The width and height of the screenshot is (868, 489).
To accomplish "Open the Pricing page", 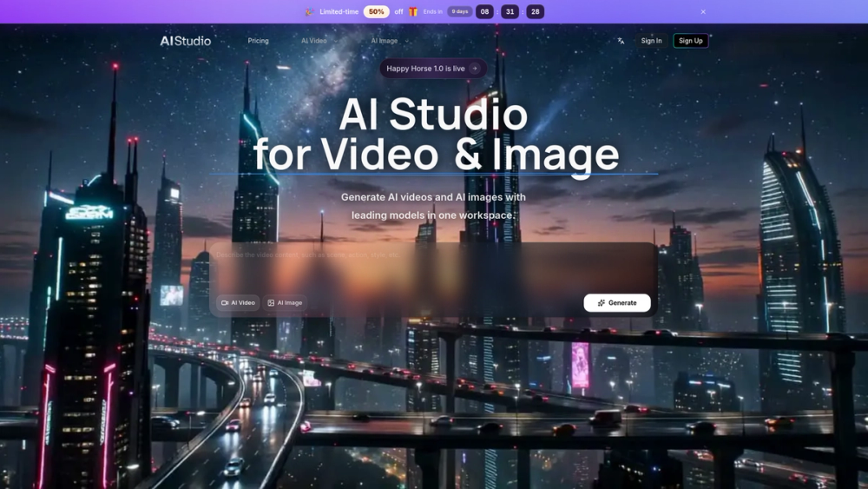I will tap(258, 41).
